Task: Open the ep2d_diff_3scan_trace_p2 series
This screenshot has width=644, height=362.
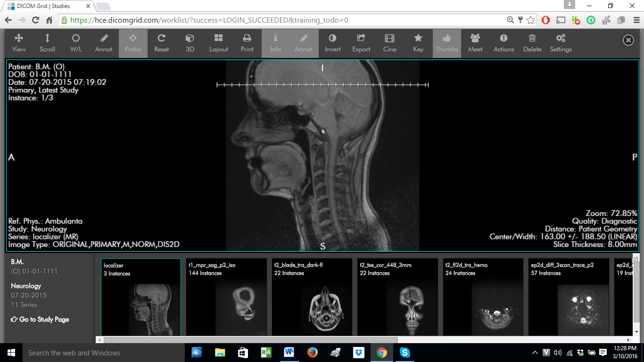Action: pos(569,297)
